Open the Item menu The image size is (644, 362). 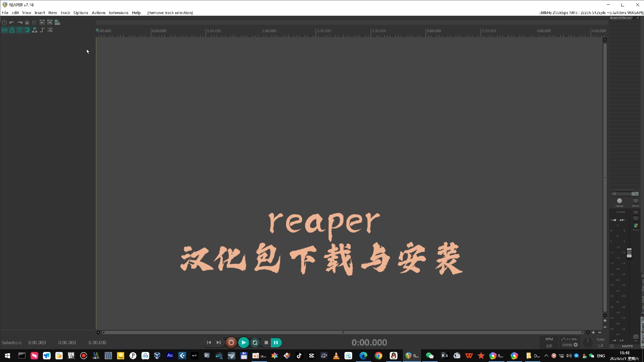[x=53, y=13]
